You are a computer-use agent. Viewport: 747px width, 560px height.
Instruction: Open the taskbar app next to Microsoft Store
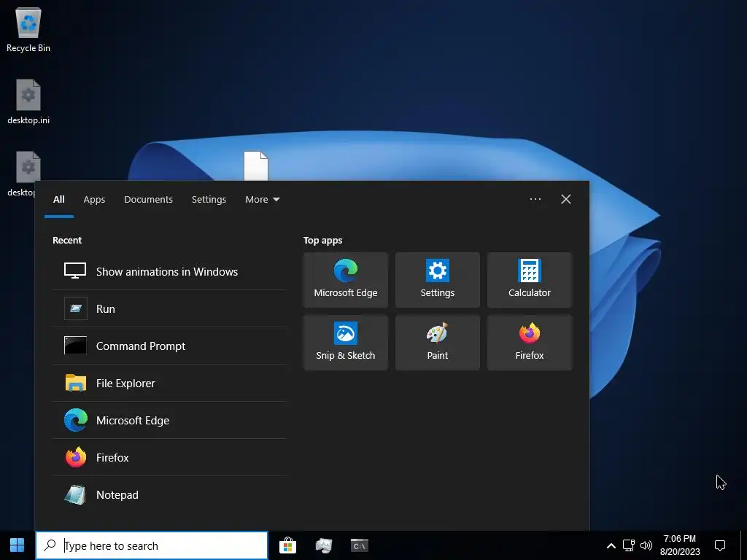tap(323, 545)
